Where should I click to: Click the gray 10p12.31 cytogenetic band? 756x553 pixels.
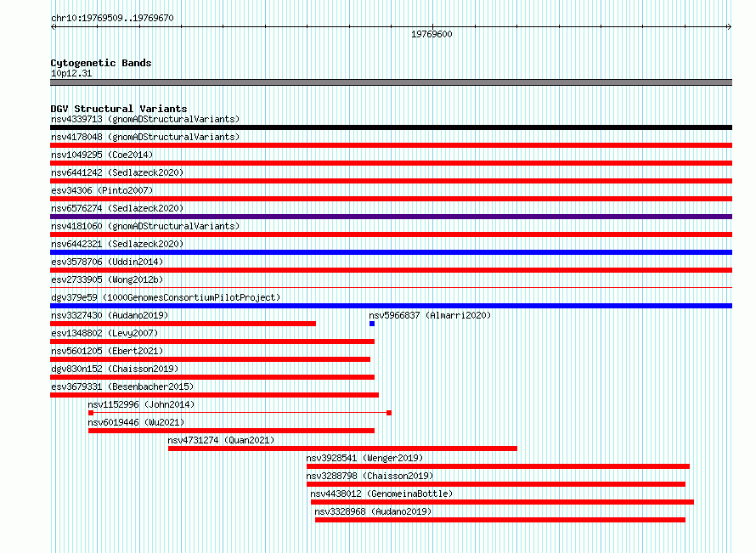click(x=391, y=82)
